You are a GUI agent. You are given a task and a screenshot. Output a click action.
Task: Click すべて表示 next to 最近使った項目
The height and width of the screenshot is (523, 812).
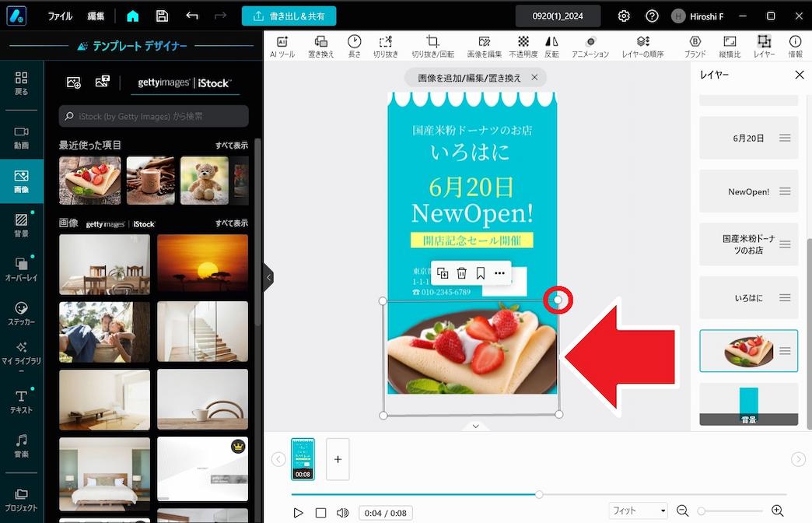(x=230, y=144)
